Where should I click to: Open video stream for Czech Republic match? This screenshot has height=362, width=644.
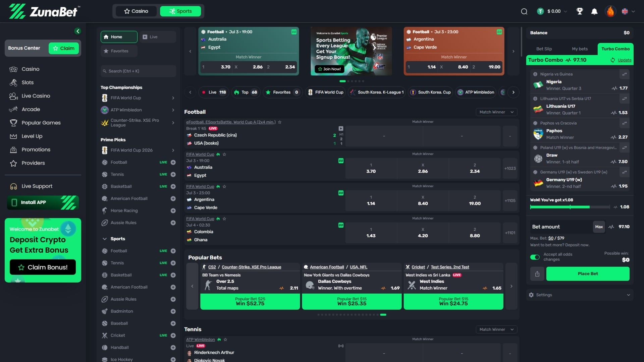tap(341, 128)
